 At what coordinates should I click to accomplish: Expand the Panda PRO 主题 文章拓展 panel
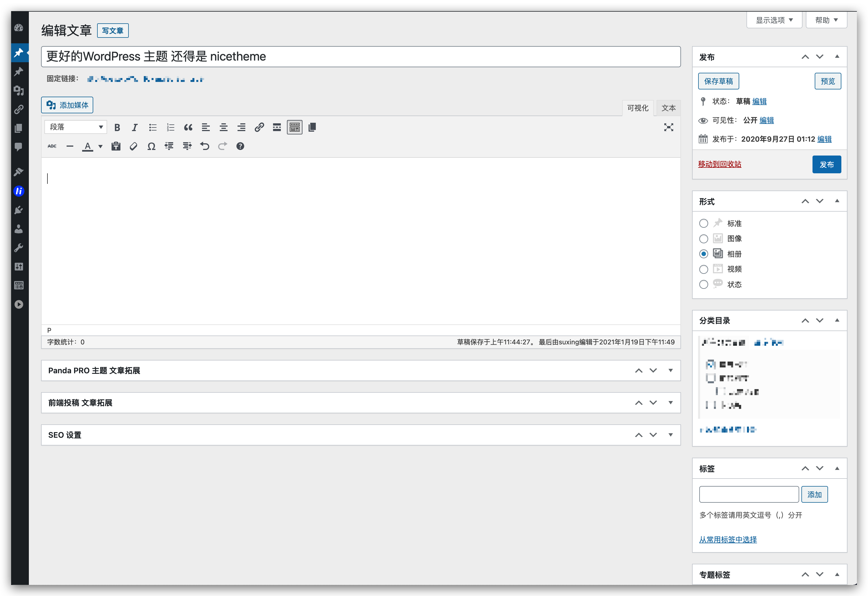tap(670, 370)
